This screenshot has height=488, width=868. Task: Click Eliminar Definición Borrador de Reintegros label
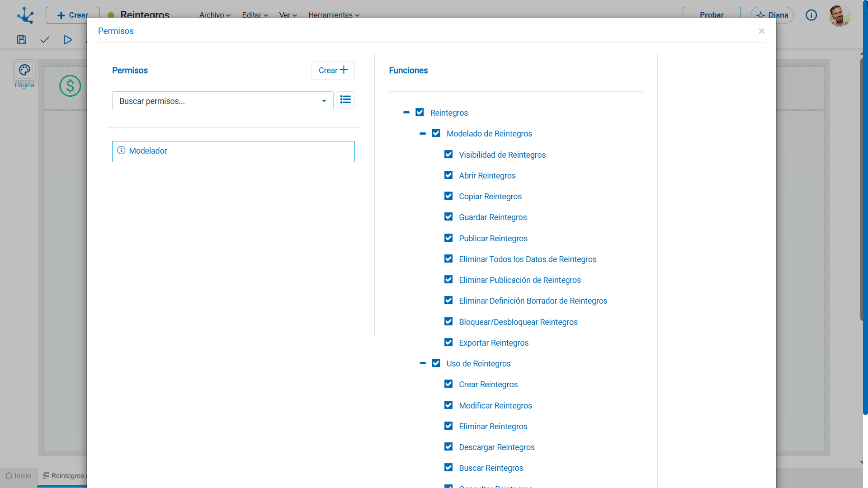pos(533,300)
